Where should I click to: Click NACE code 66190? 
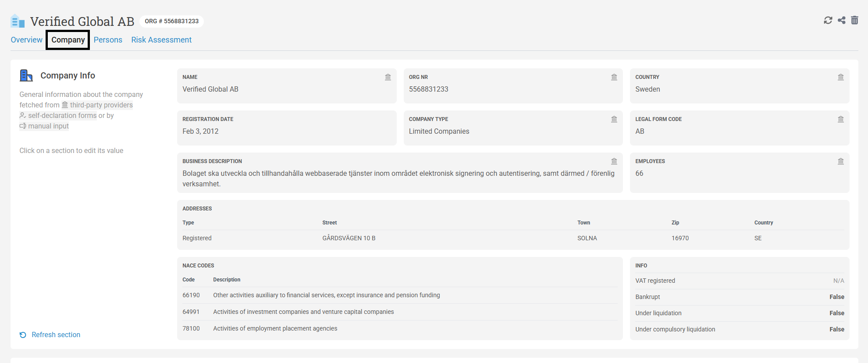tap(191, 295)
